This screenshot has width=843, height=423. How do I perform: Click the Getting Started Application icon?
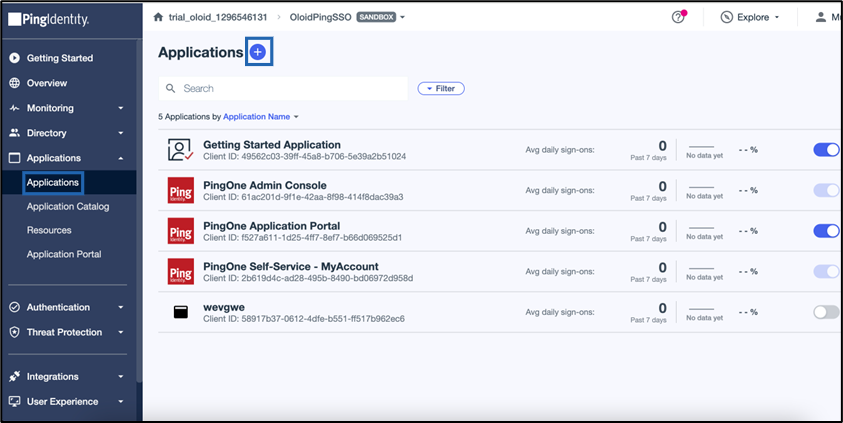pyautogui.click(x=180, y=150)
